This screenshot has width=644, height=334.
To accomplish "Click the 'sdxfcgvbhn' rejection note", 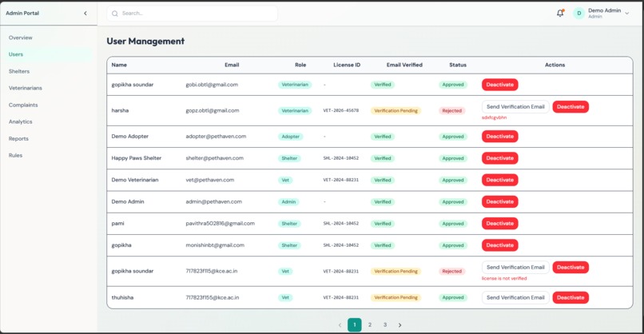I will [x=494, y=117].
